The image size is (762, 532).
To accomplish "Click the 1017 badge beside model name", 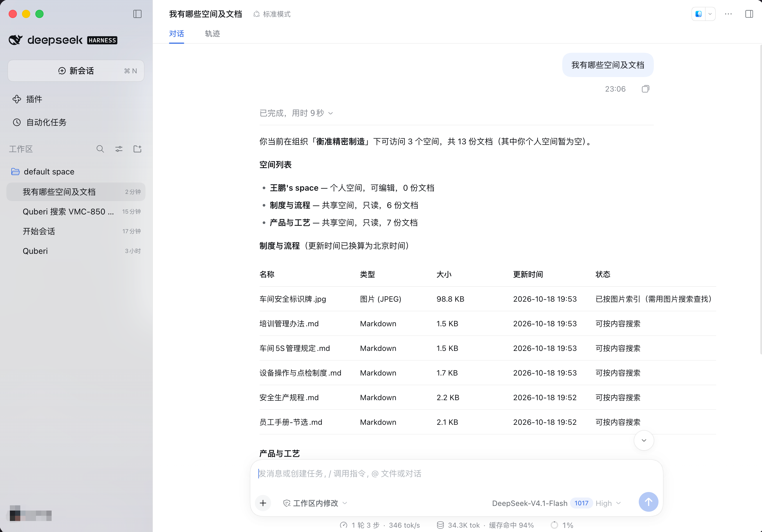I will pos(581,503).
